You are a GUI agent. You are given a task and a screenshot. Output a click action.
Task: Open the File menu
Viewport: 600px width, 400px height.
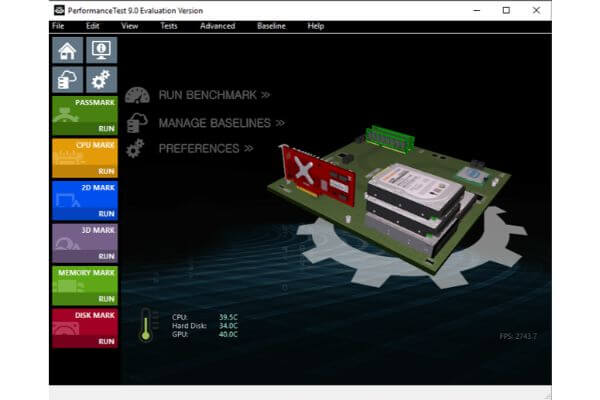[x=58, y=26]
